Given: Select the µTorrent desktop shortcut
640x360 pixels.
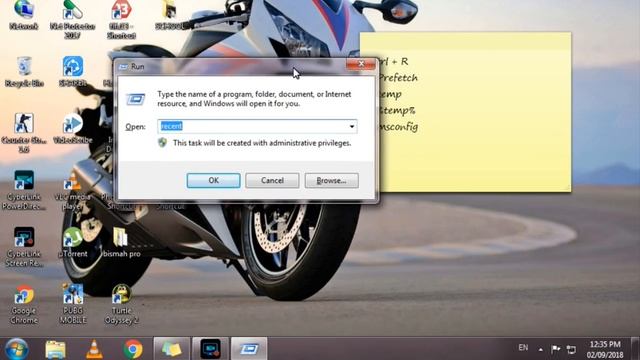Looking at the screenshot, I should (x=73, y=243).
